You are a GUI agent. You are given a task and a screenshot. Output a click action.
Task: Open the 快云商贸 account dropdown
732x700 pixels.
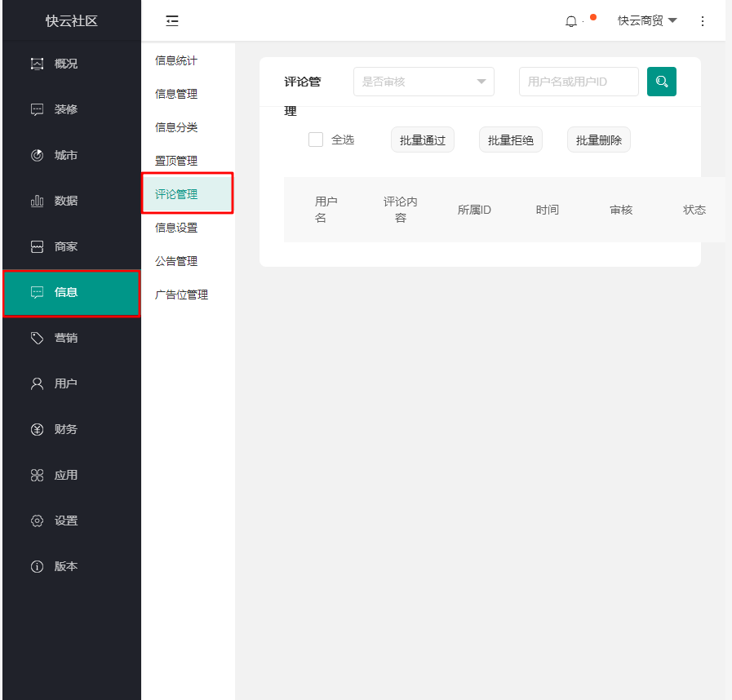pos(647,21)
